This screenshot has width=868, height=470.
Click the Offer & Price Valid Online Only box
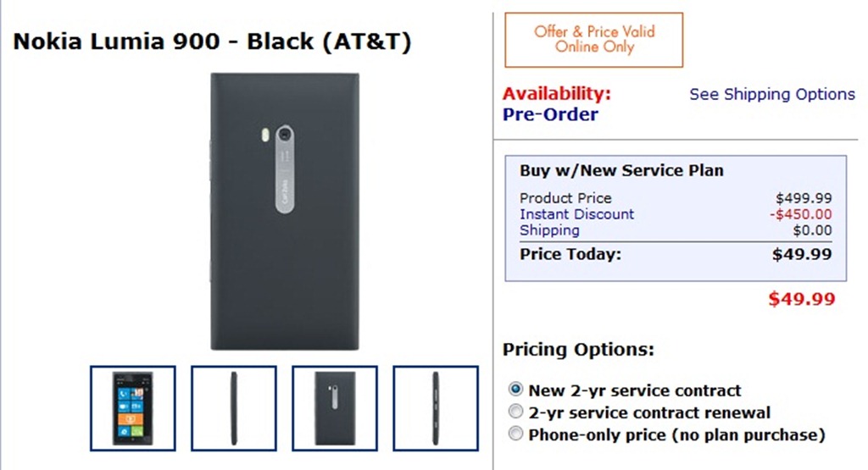pos(593,40)
